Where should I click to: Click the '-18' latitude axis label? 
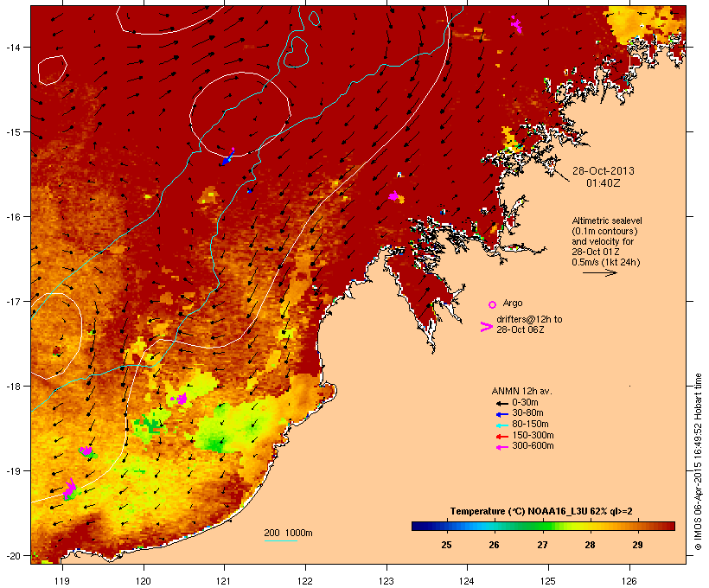pos(12,387)
